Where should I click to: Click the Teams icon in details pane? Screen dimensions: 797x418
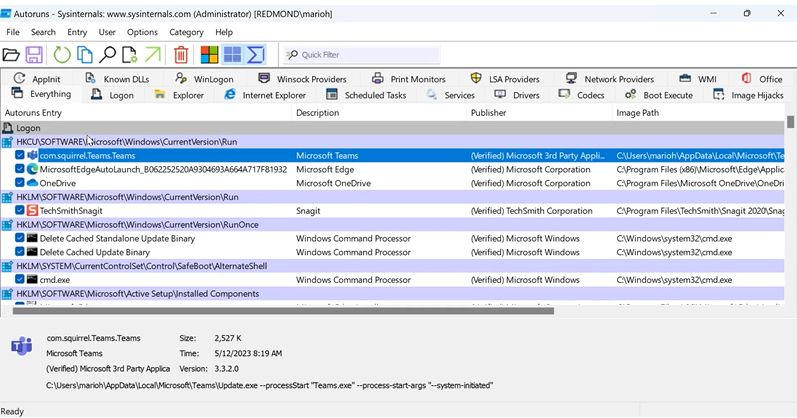coord(21,346)
